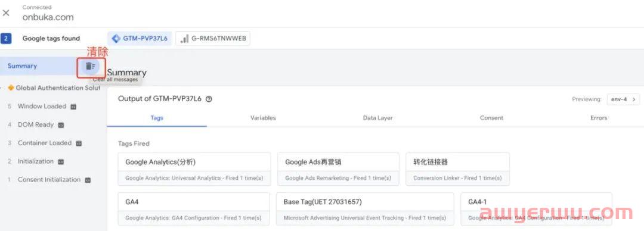Image resolution: width=644 pixels, height=231 pixels.
Task: Click API icon next to DOM Ready
Action: (x=61, y=125)
